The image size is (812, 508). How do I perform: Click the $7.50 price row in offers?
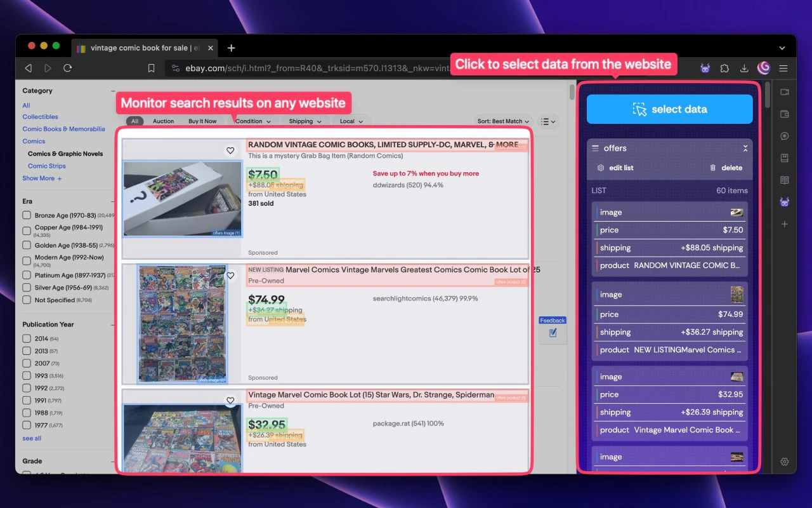[x=669, y=230]
